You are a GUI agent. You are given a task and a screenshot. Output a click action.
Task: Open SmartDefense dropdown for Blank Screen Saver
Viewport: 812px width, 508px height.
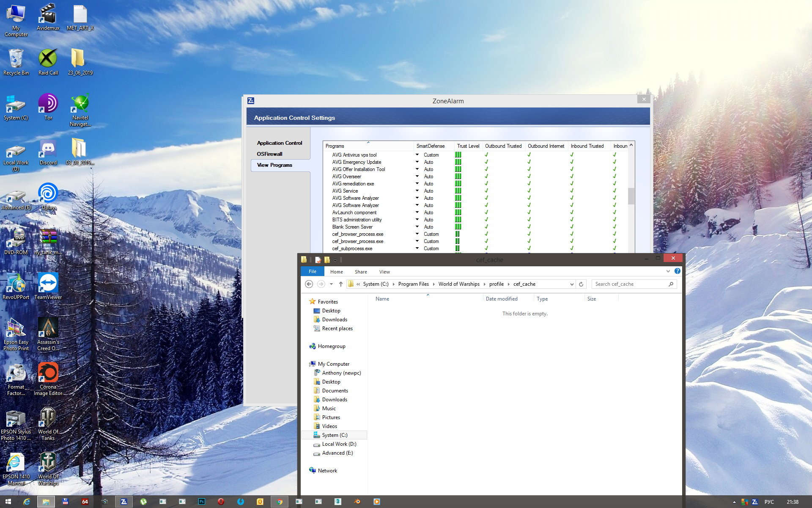click(x=417, y=227)
